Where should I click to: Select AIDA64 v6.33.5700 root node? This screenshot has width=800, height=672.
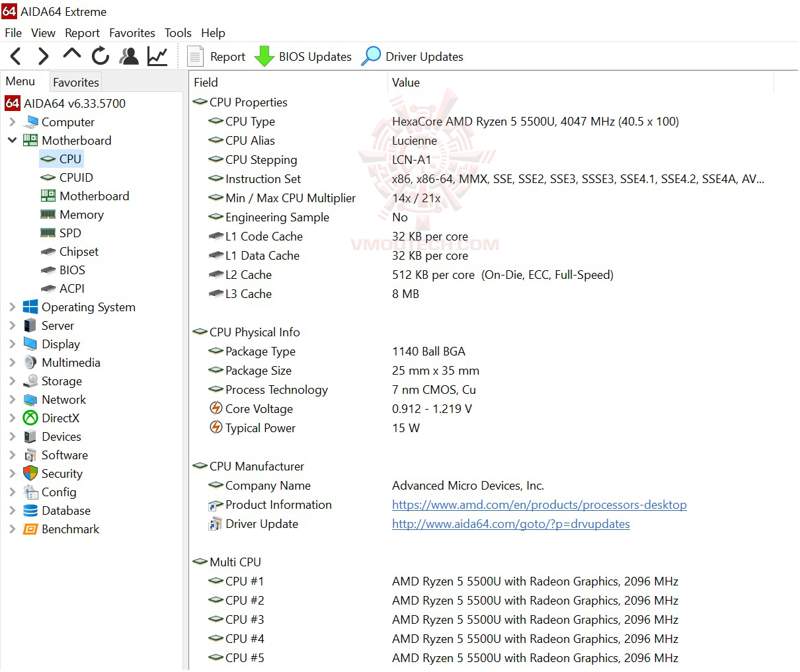[x=65, y=103]
